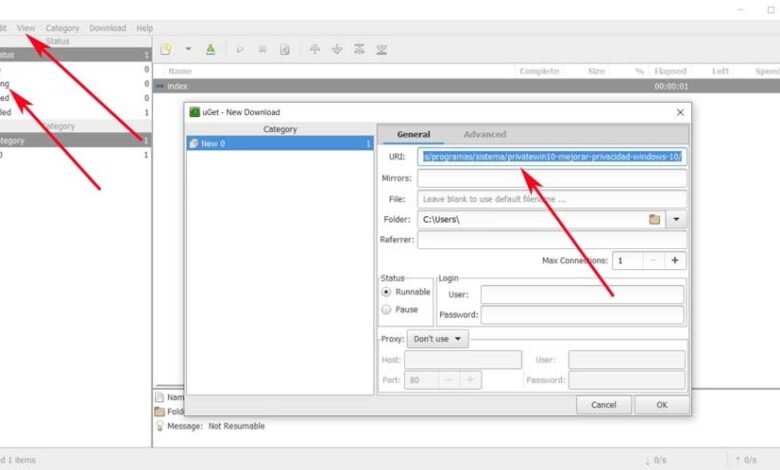Click the Size column header
This screenshot has height=470, width=780.
[596, 71]
